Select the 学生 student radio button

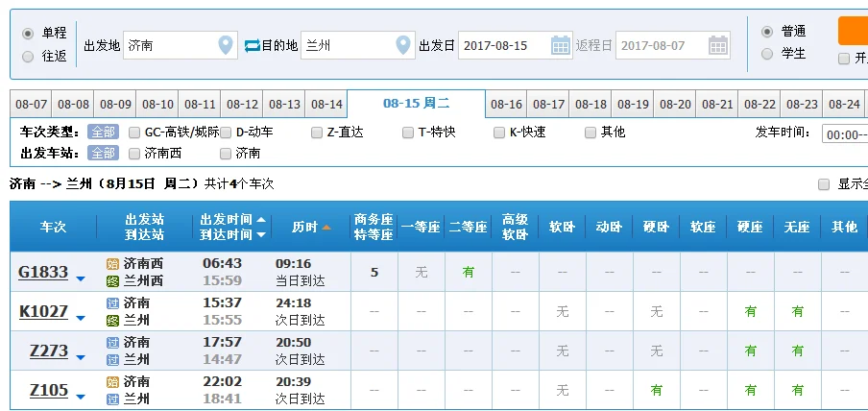(766, 54)
